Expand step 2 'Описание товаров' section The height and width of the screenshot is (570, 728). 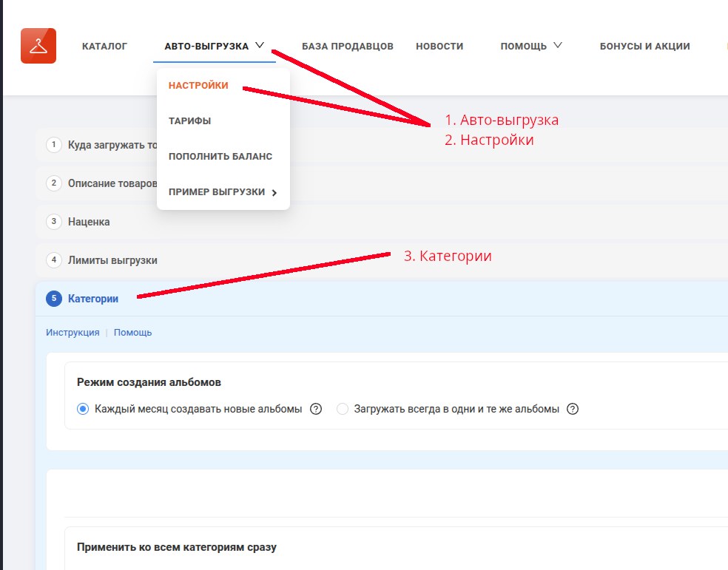[x=381, y=183]
